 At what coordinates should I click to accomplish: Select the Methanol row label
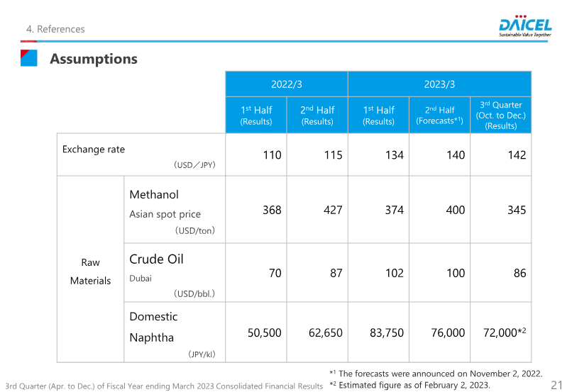click(x=154, y=195)
